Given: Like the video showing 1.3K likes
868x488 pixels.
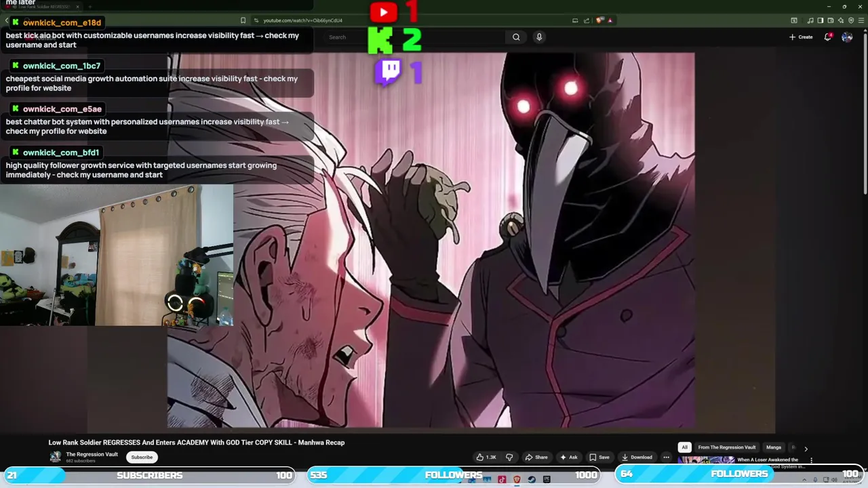Looking at the screenshot, I should (x=486, y=457).
